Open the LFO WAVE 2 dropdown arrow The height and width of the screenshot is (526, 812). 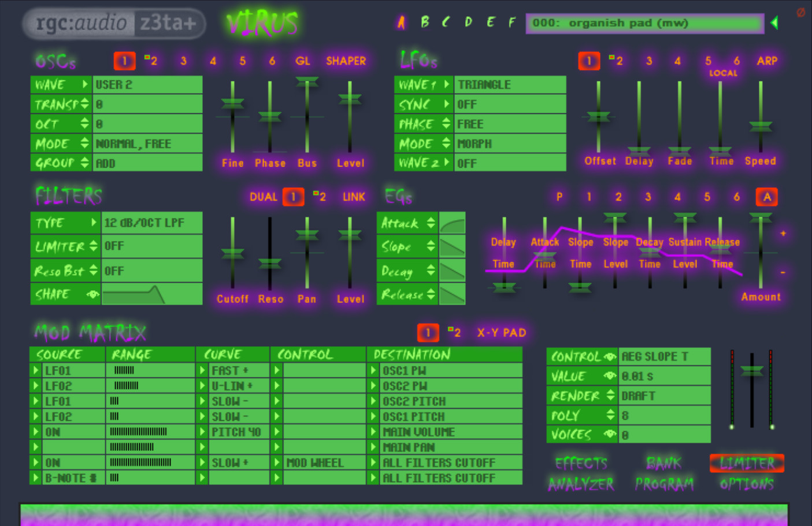pos(446,163)
